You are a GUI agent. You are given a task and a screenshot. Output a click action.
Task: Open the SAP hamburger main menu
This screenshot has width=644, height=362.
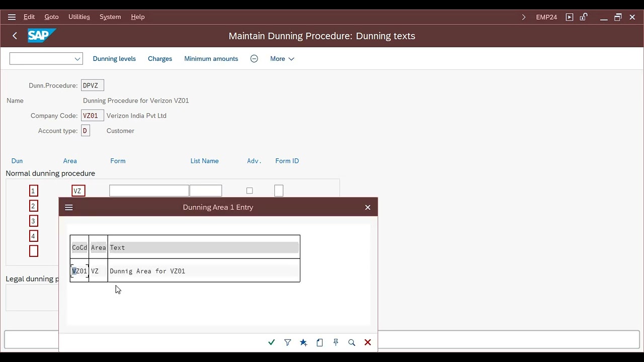tap(12, 17)
